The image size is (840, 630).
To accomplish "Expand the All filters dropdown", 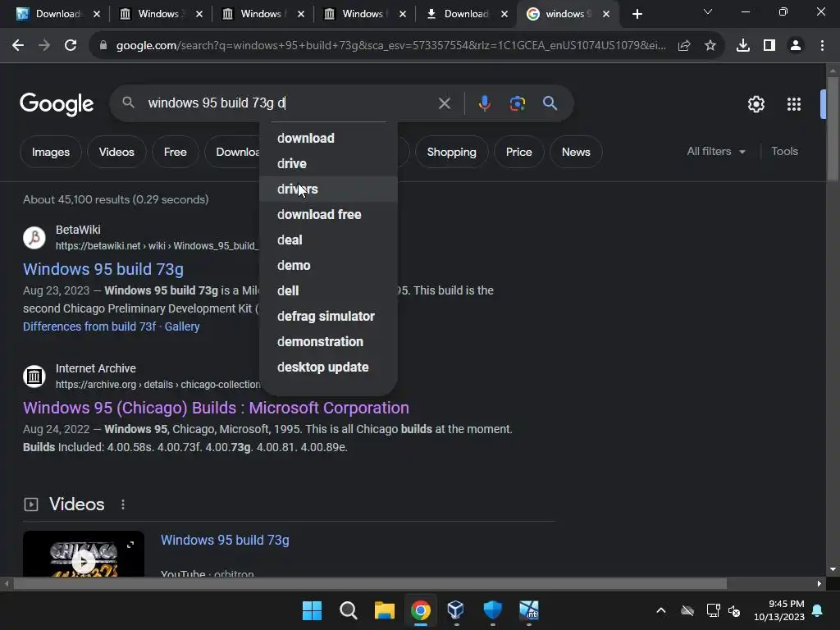I will 715,152.
